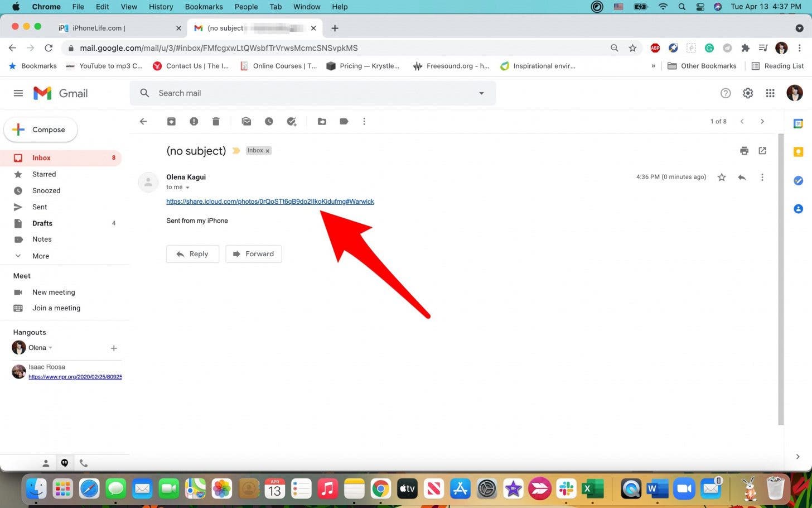Open the iCloud shared photos link
812x508 pixels.
point(270,202)
